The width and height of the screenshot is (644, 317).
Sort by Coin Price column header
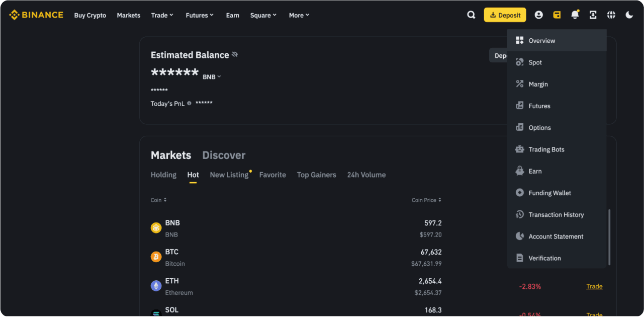426,200
